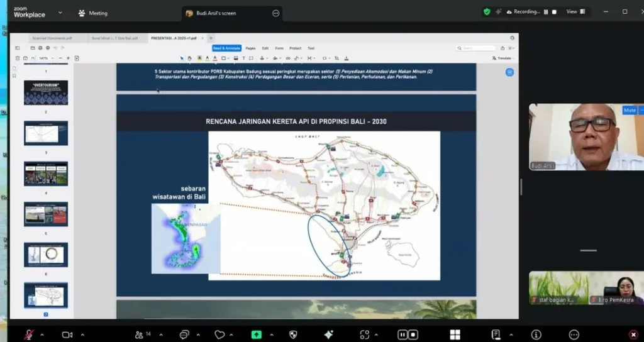
Task: Stop the recording from the top bar
Action: 555,11
